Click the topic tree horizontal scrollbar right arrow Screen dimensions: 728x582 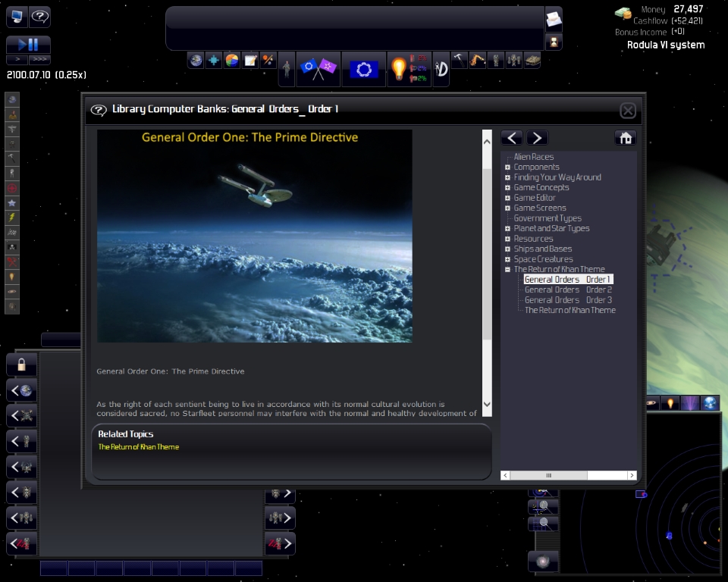pos(632,475)
